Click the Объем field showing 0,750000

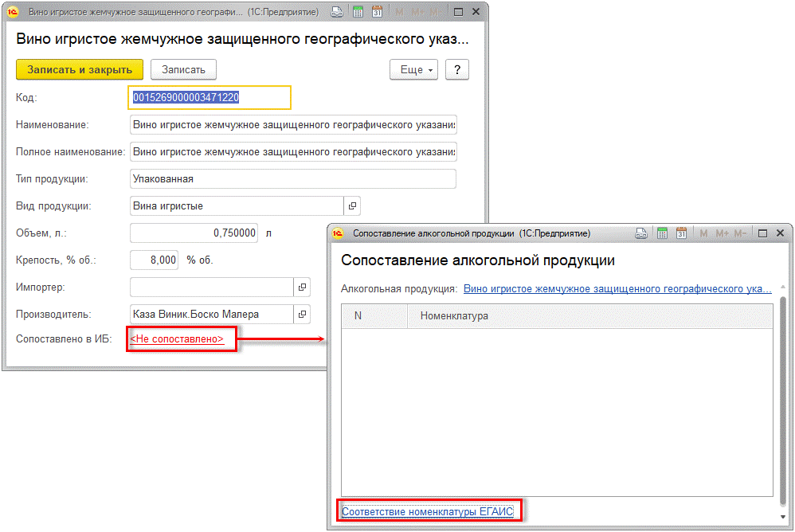[194, 233]
